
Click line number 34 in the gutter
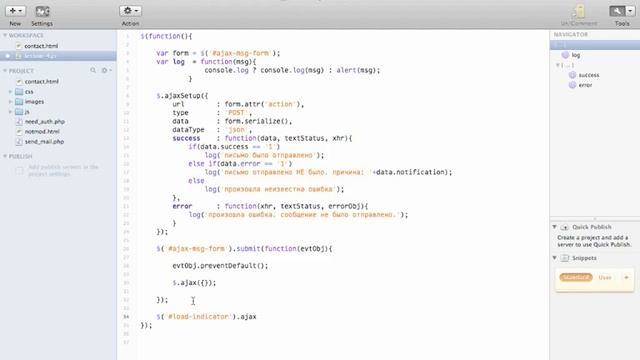[x=126, y=317]
